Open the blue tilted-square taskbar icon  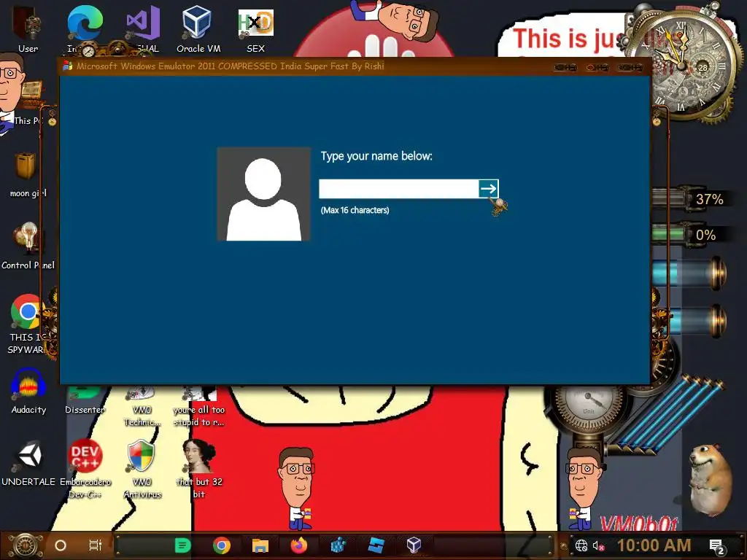point(376,545)
